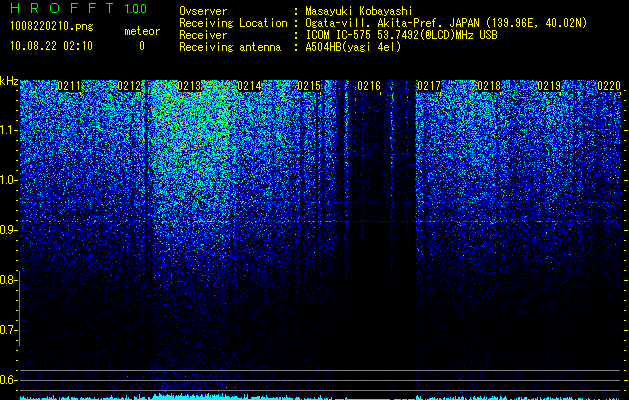The width and height of the screenshot is (629, 400).
Task: Click the 0219 time marker
Action: [x=549, y=86]
